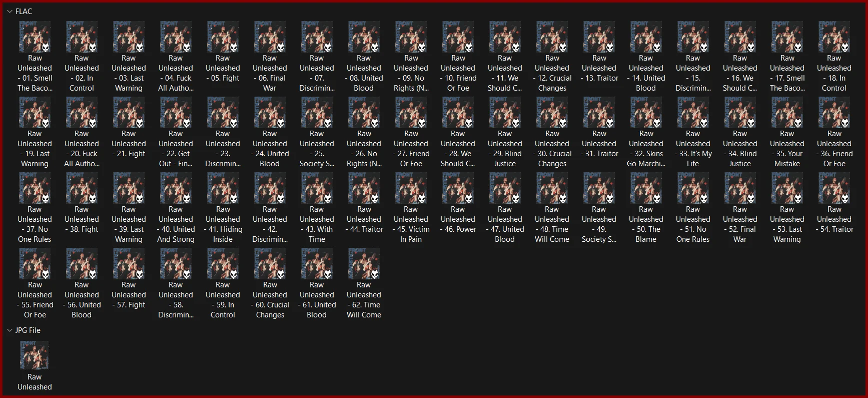Select track 37. No One Rules icon
The image size is (868, 398).
tap(35, 188)
